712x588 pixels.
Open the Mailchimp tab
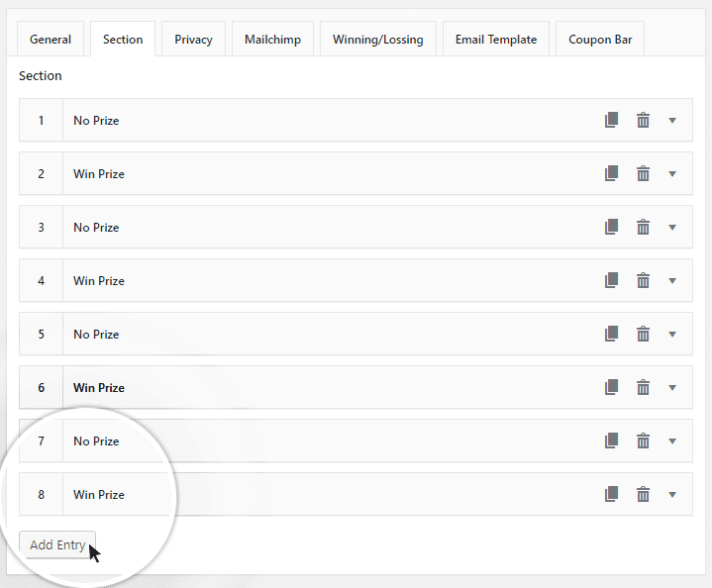pos(272,40)
